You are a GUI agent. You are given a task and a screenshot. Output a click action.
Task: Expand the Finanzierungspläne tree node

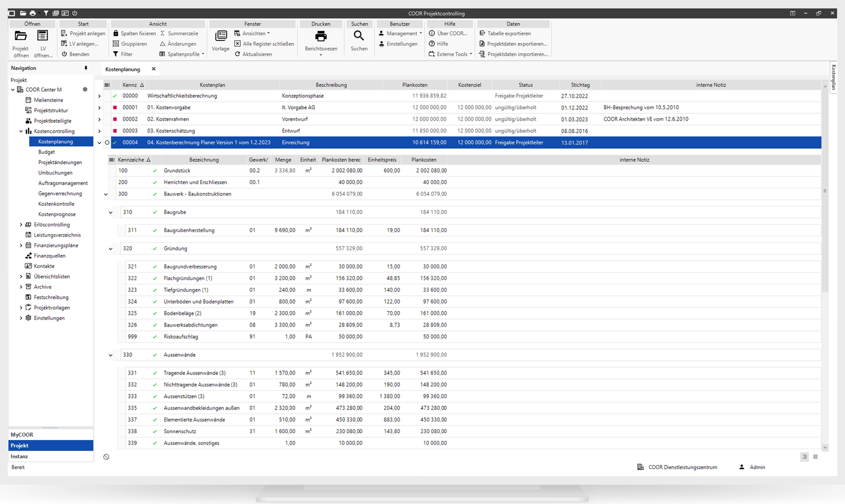pyautogui.click(x=21, y=245)
